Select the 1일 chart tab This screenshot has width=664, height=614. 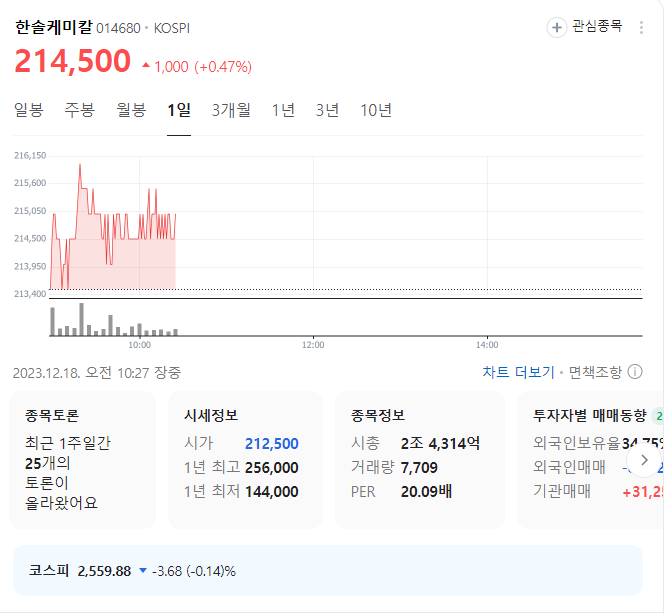tap(179, 110)
